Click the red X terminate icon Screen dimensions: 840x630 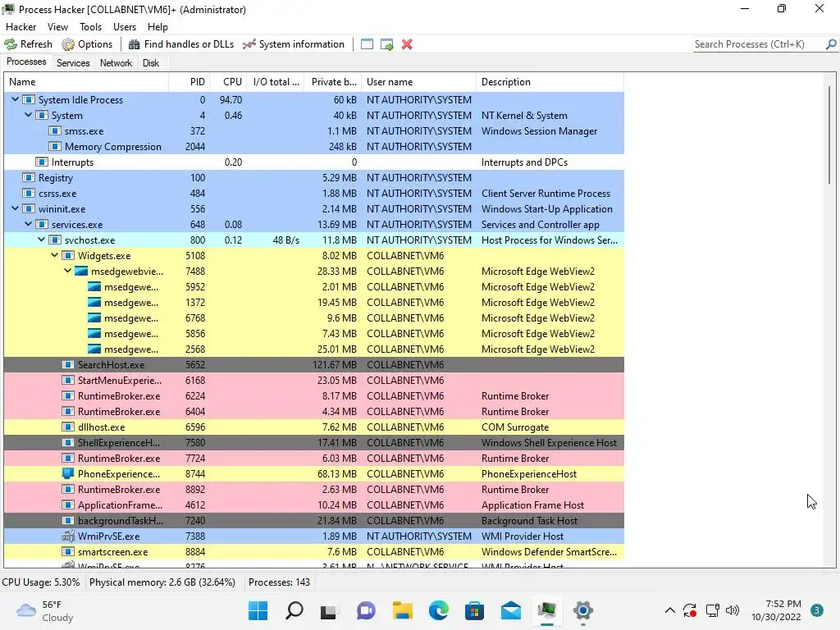tap(407, 44)
